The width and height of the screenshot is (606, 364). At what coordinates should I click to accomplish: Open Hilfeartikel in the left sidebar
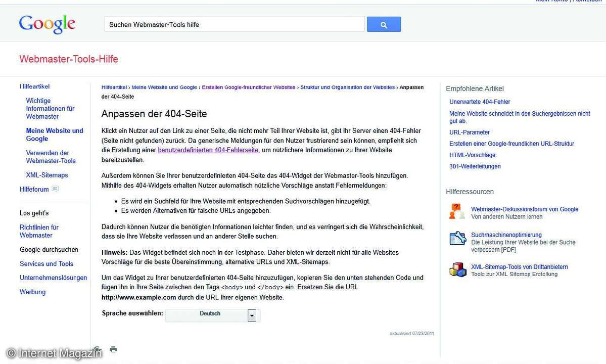(35, 86)
